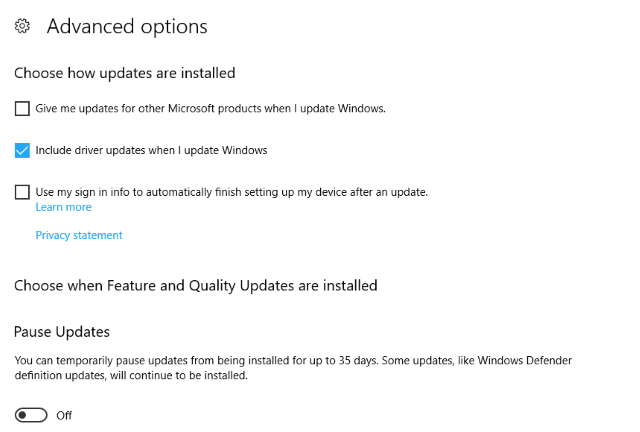The width and height of the screenshot is (640, 432).
Task: Open the Privacy statement link
Action: tap(79, 235)
